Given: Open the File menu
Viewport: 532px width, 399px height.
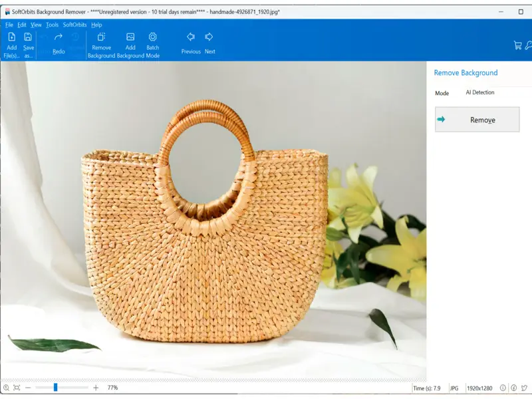Looking at the screenshot, I should pyautogui.click(x=9, y=25).
